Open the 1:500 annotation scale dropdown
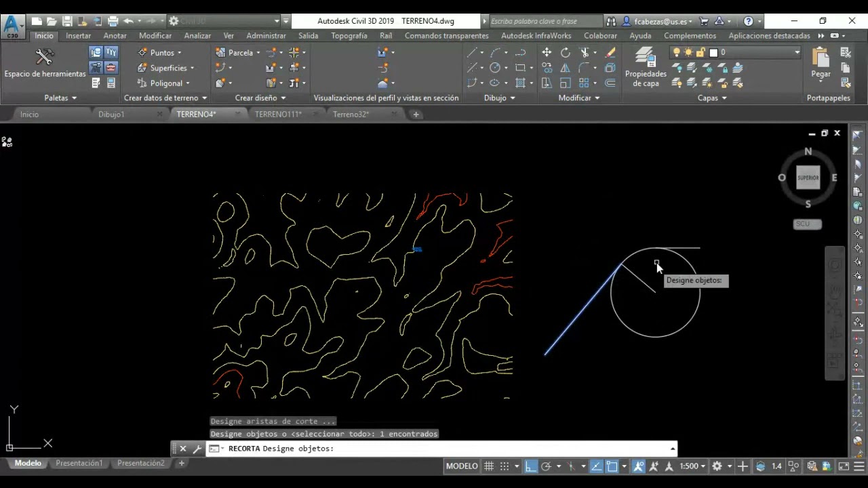 694,466
